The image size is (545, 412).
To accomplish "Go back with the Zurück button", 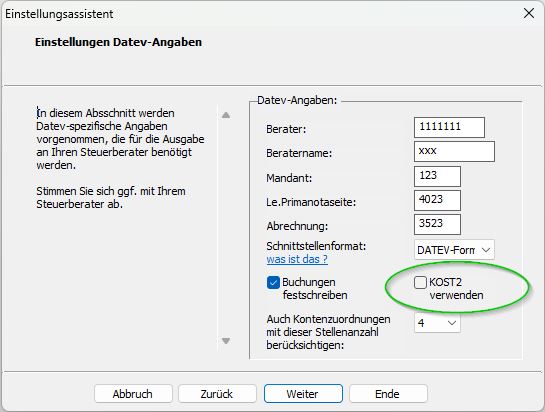I will click(217, 394).
